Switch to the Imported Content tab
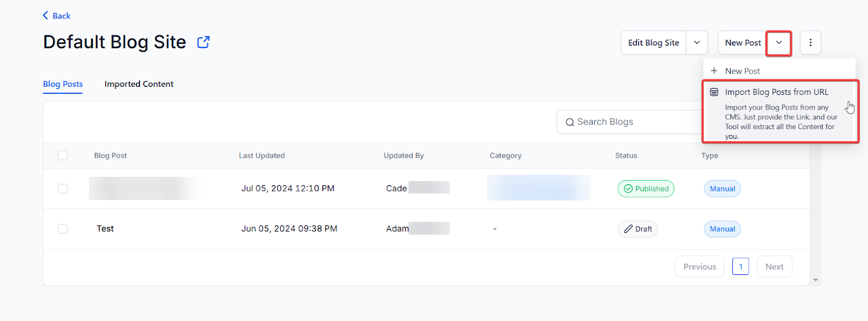868x321 pixels. pos(139,84)
